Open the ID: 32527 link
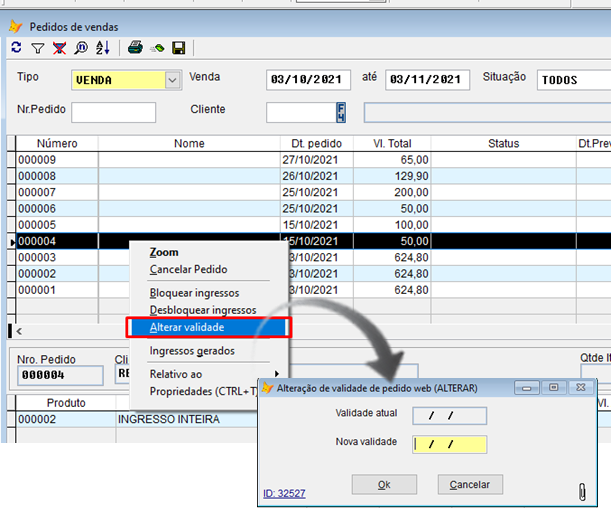 [x=284, y=493]
